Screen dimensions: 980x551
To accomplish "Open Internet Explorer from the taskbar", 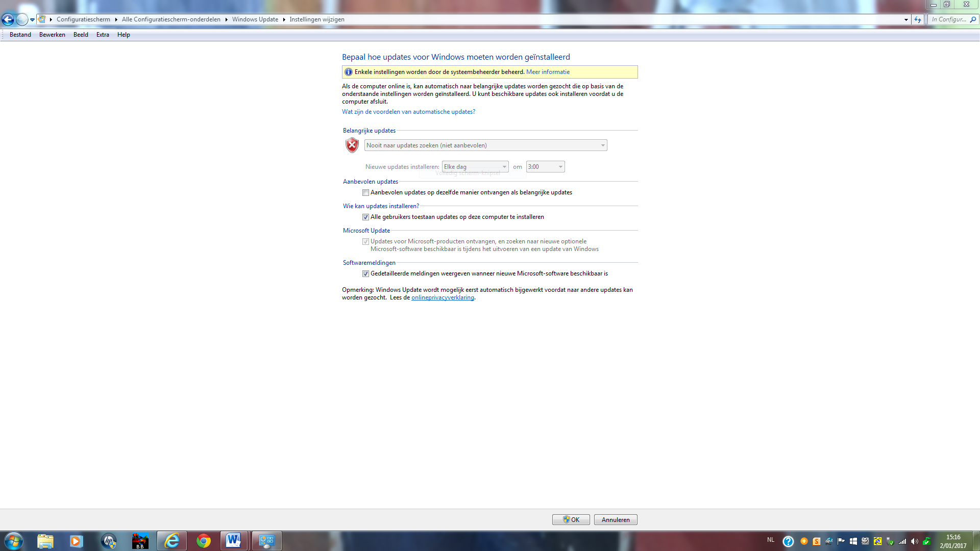I will point(172,541).
